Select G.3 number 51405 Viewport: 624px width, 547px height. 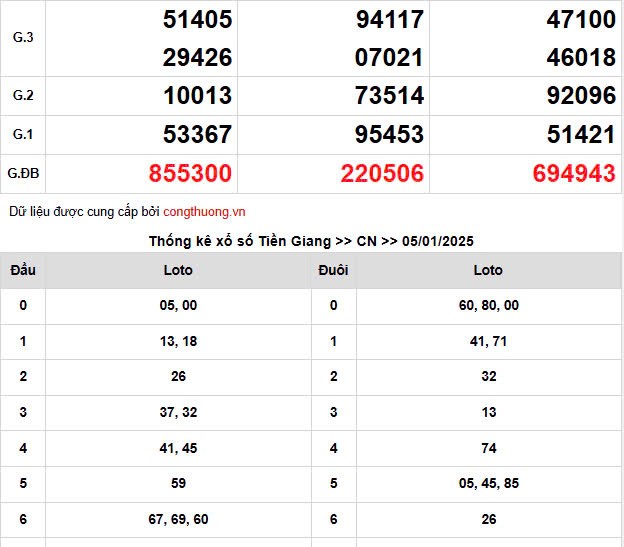click(198, 19)
